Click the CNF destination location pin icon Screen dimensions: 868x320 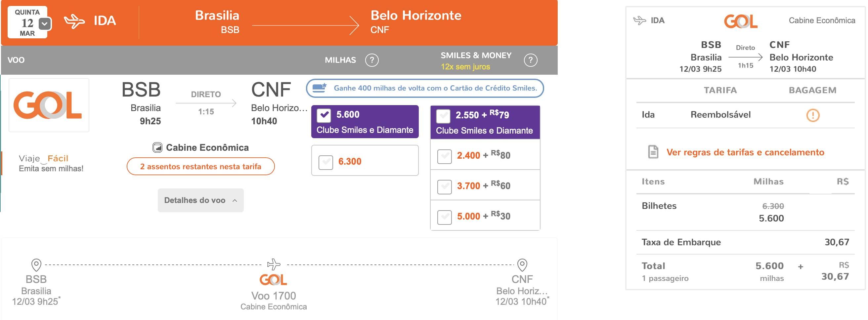tap(522, 265)
